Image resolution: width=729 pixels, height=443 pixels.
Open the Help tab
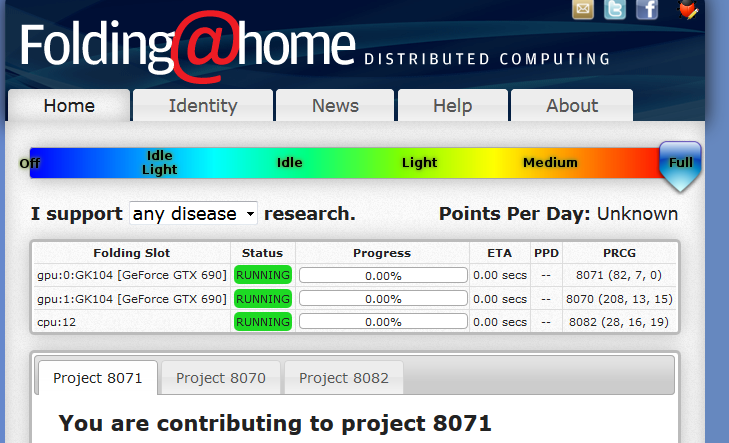(x=452, y=106)
